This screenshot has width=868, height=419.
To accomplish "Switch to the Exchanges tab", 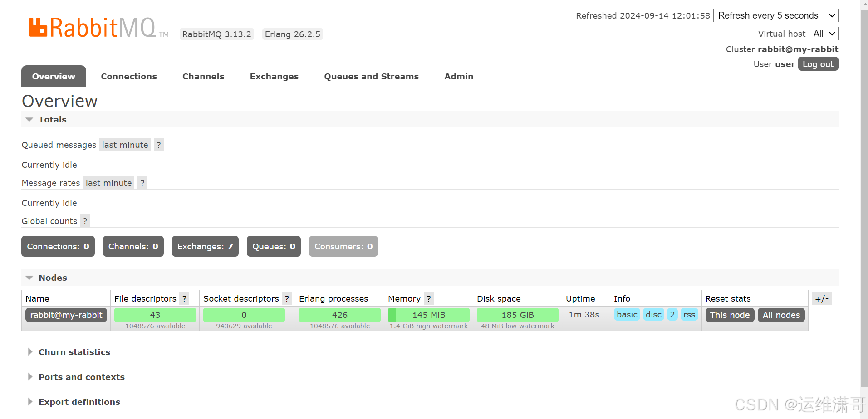I will (x=274, y=76).
